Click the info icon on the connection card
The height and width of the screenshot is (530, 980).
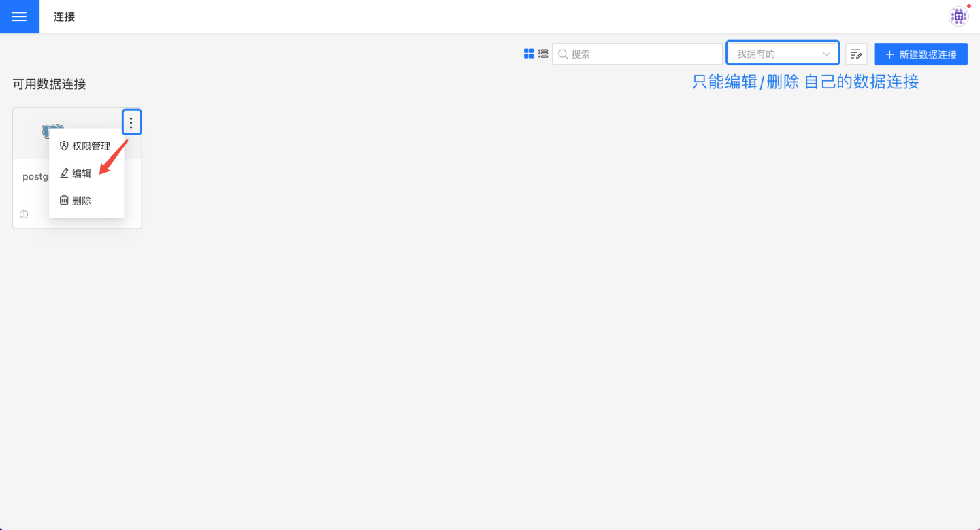coord(24,214)
